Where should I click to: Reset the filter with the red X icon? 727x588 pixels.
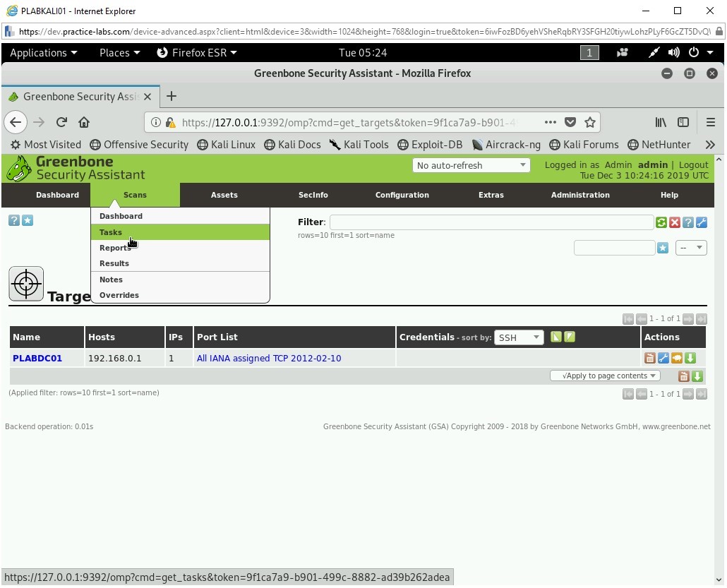675,222
